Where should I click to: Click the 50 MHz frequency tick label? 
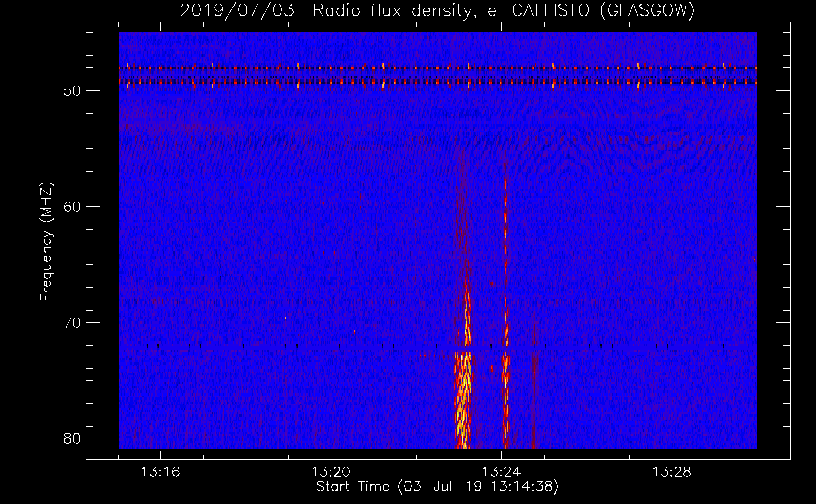[x=73, y=91]
